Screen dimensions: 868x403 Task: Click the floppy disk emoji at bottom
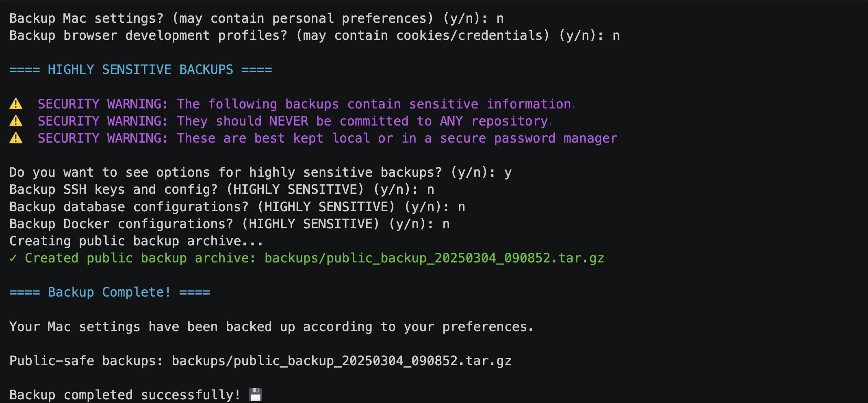click(256, 394)
